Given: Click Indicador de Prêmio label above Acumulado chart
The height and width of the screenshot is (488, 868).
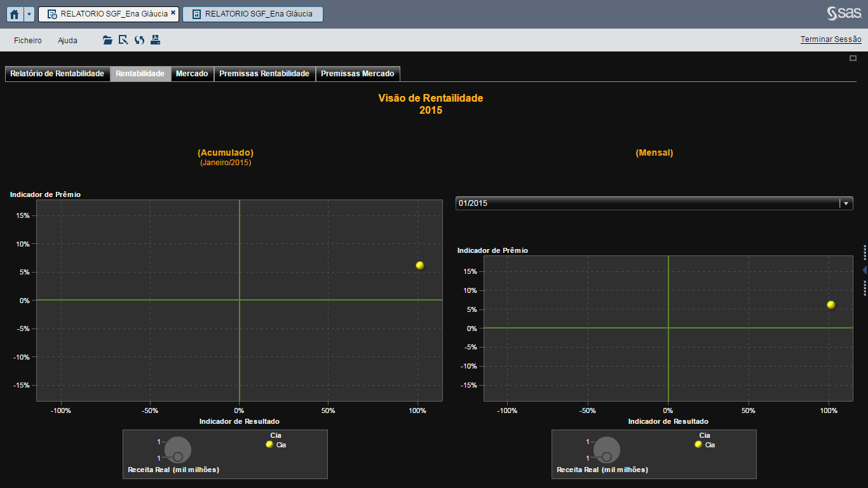Looking at the screenshot, I should 45,194.
